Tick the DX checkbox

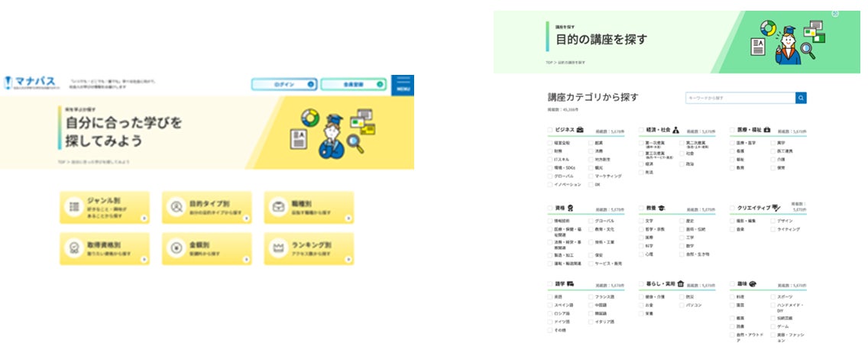[591, 185]
